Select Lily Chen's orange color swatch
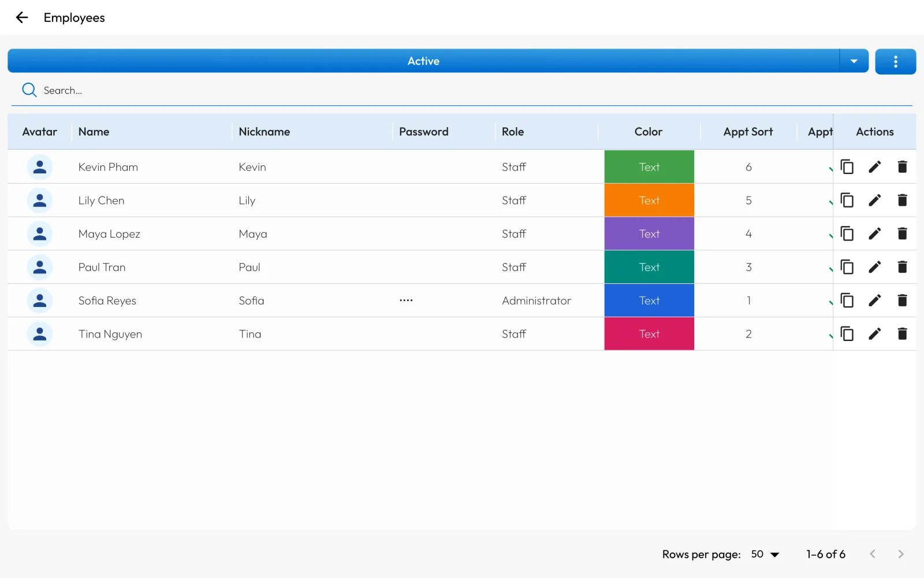Screen dimensions: 924x578 pos(649,201)
